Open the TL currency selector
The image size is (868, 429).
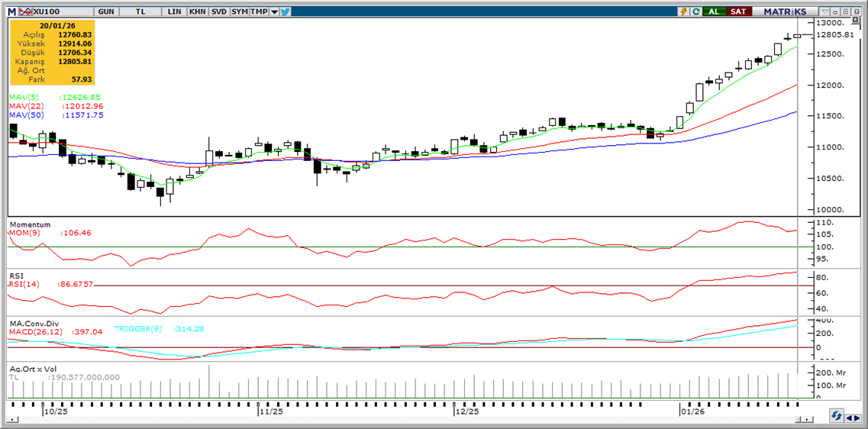point(140,11)
